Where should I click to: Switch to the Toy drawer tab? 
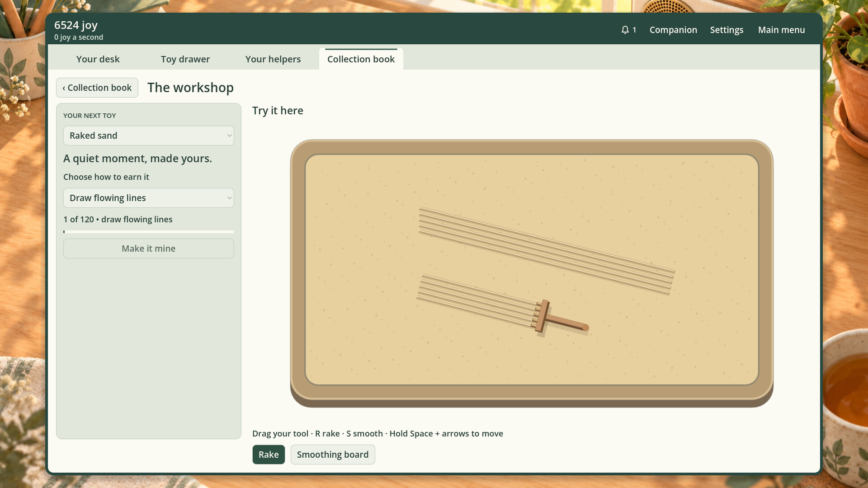point(185,59)
